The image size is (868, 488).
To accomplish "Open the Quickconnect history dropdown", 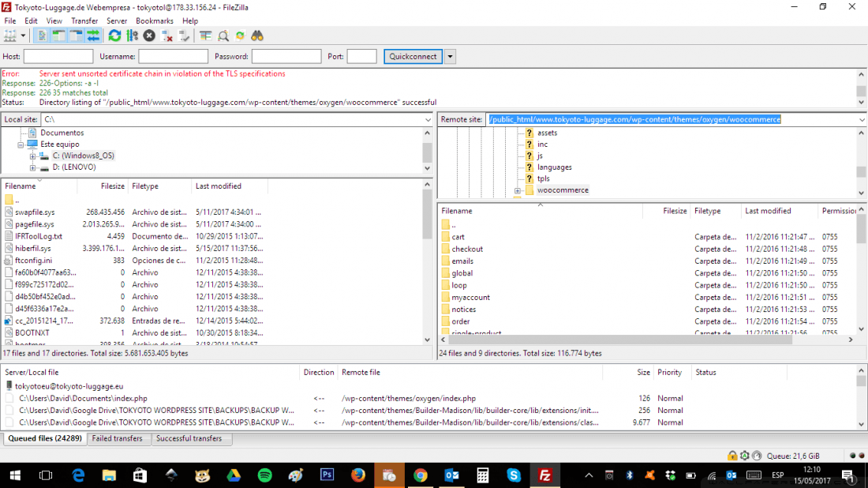I will coord(450,57).
